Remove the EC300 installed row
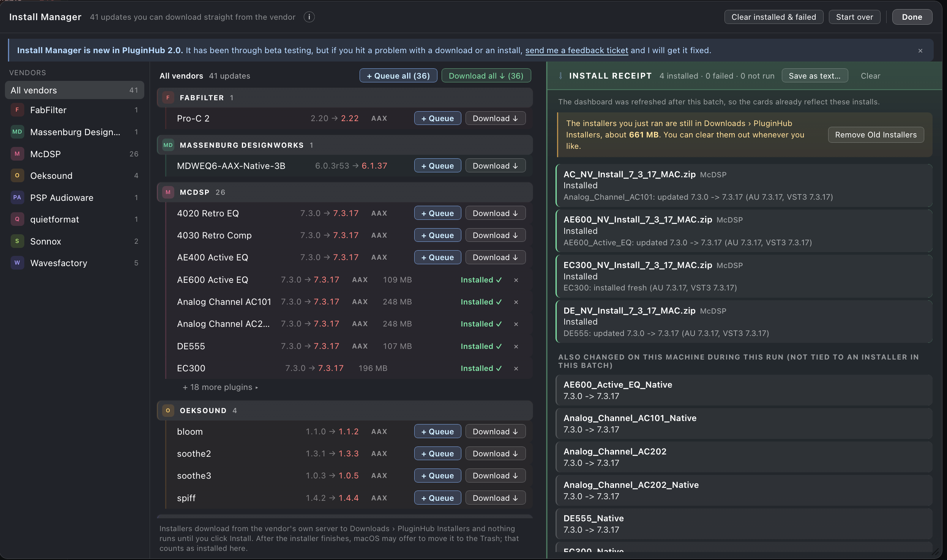The image size is (947, 560). click(x=516, y=369)
